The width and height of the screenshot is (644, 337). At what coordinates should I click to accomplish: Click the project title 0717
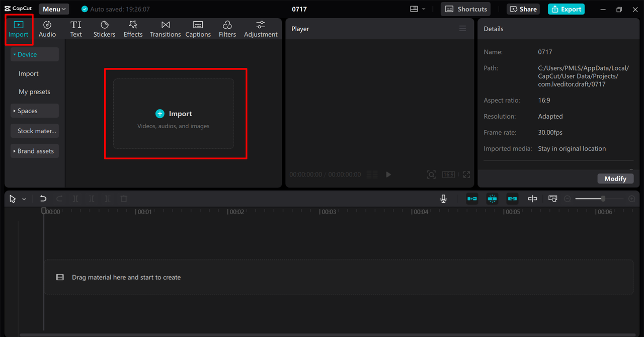tap(299, 9)
